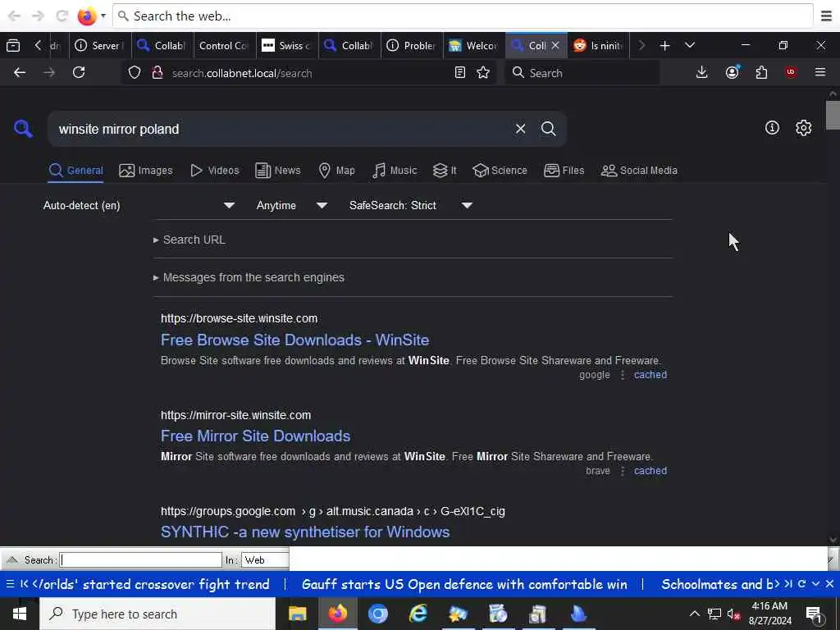Skip to next ticker headline
The height and width of the screenshot is (630, 840).
pyautogui.click(x=788, y=584)
